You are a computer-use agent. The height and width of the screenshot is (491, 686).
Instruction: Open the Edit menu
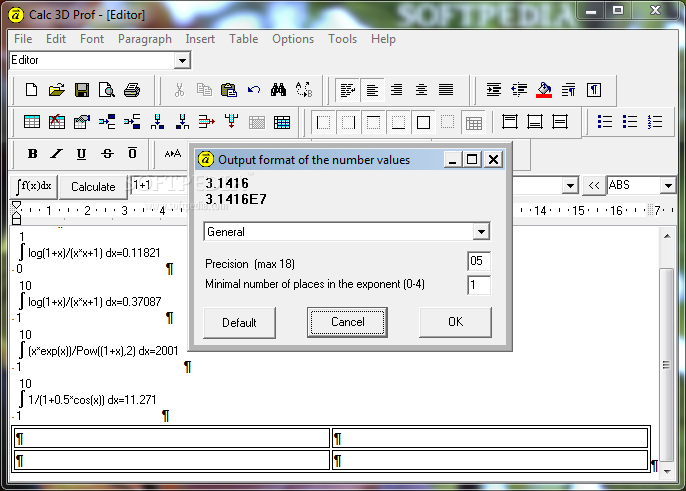pos(56,39)
